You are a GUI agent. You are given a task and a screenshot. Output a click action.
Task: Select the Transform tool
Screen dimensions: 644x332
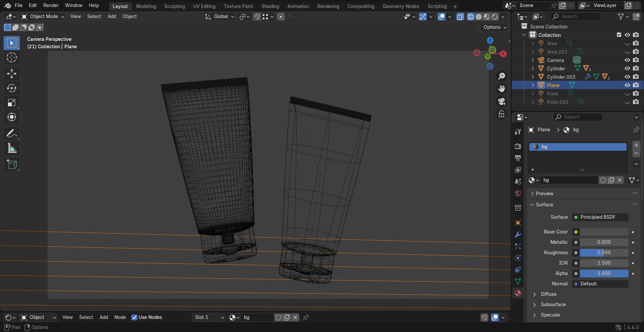coord(12,117)
